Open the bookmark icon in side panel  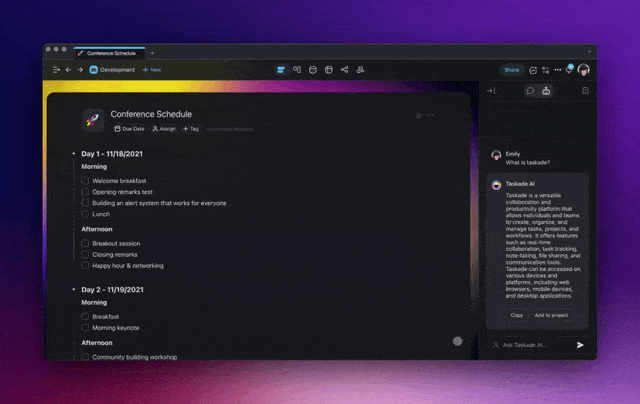click(585, 91)
